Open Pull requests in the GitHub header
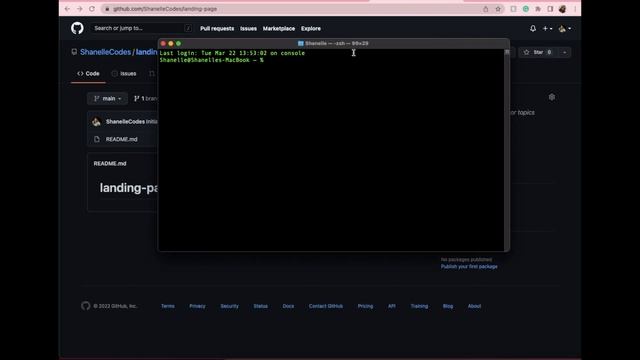This screenshot has height=360, width=640. coord(217,29)
